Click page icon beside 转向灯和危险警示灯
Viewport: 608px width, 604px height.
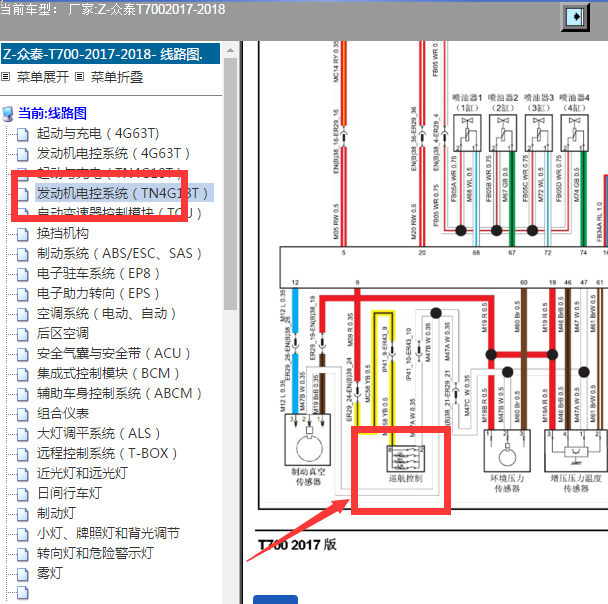pos(23,554)
